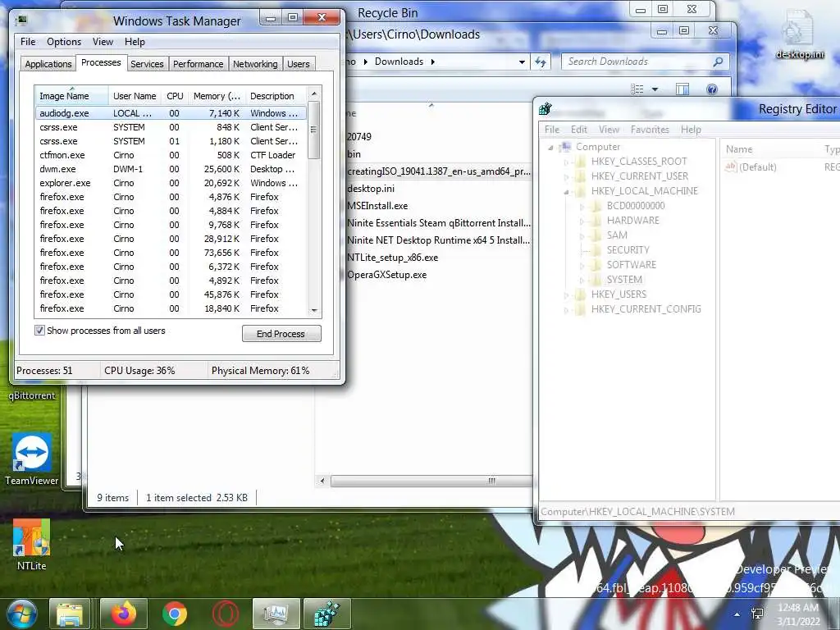The width and height of the screenshot is (840, 630).
Task: Click the change view icon in Downloads
Action: click(637, 89)
